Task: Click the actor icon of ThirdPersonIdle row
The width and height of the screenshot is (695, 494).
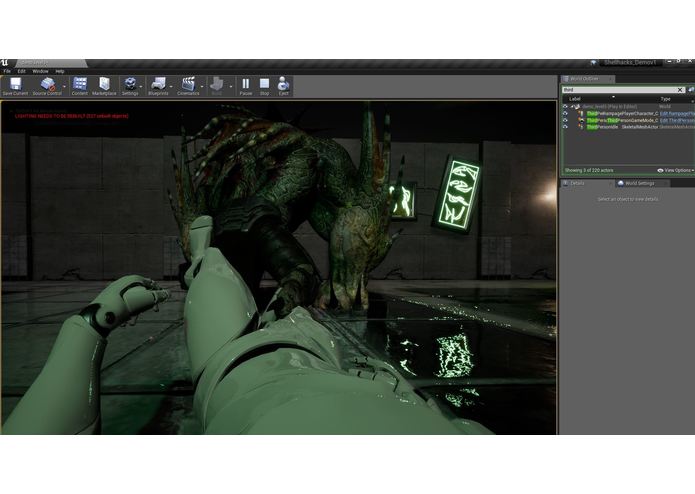Action: (x=581, y=127)
